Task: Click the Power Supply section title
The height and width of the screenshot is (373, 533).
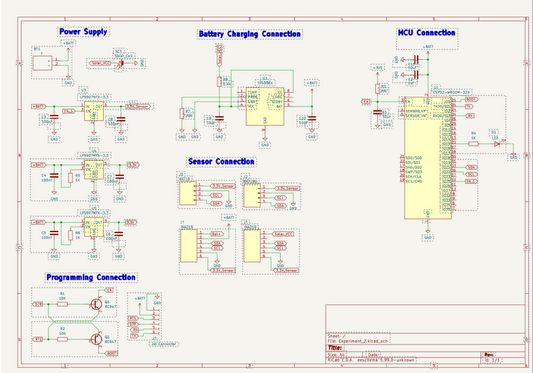Action: click(x=83, y=32)
